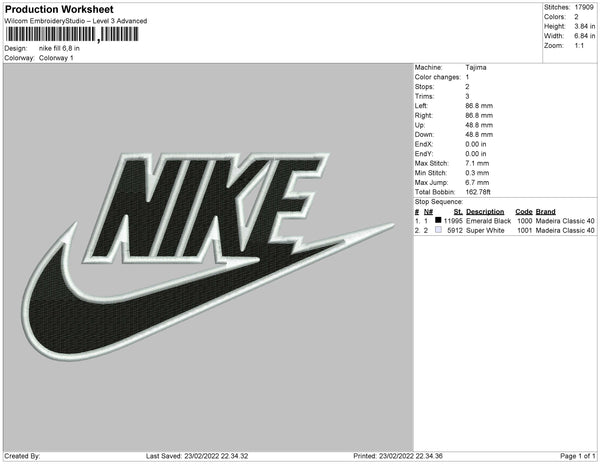The image size is (600, 464).
Task: Click the 'Created By:' footer label
Action: (22, 456)
